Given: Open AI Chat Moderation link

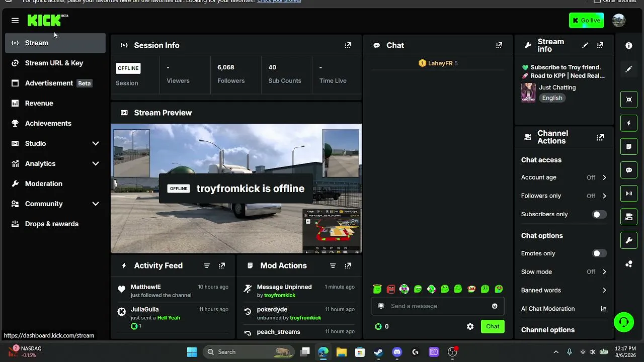Looking at the screenshot, I should [x=564, y=309].
